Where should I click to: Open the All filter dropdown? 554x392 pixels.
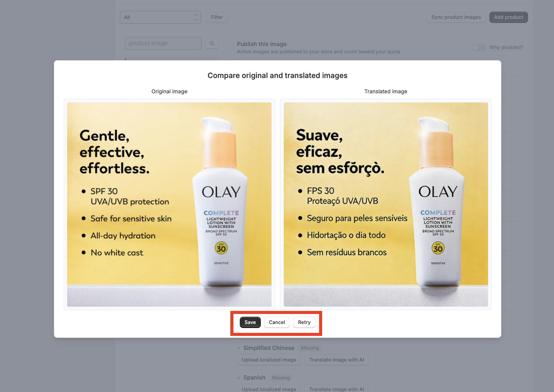pyautogui.click(x=160, y=17)
